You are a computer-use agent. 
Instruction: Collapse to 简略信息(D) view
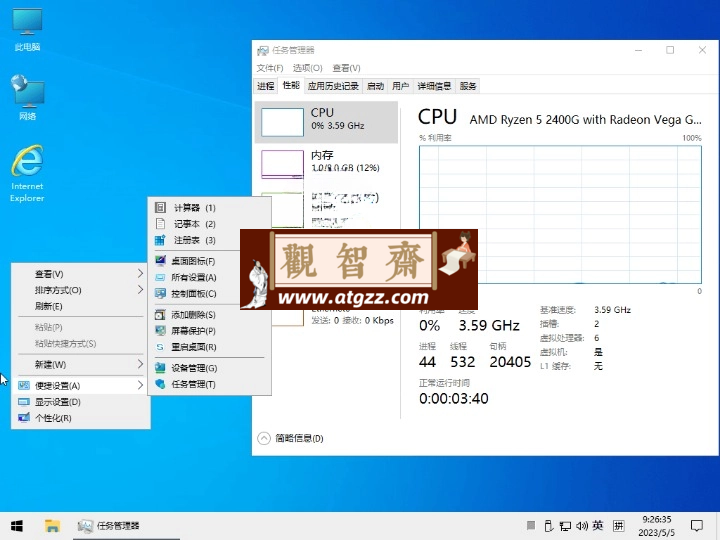pyautogui.click(x=290, y=439)
